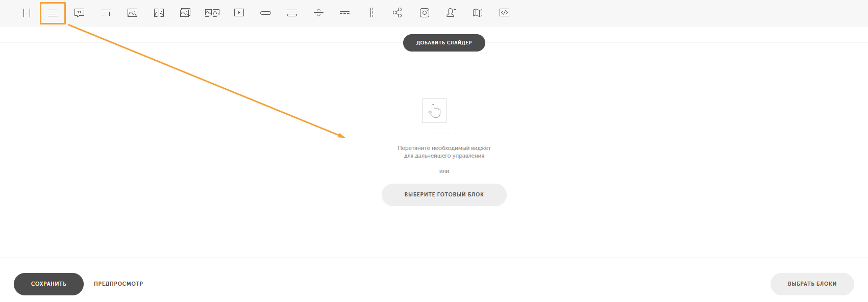Choose the vertical columns divider widget
Image resolution: width=868 pixels, height=302 pixels.
click(371, 13)
